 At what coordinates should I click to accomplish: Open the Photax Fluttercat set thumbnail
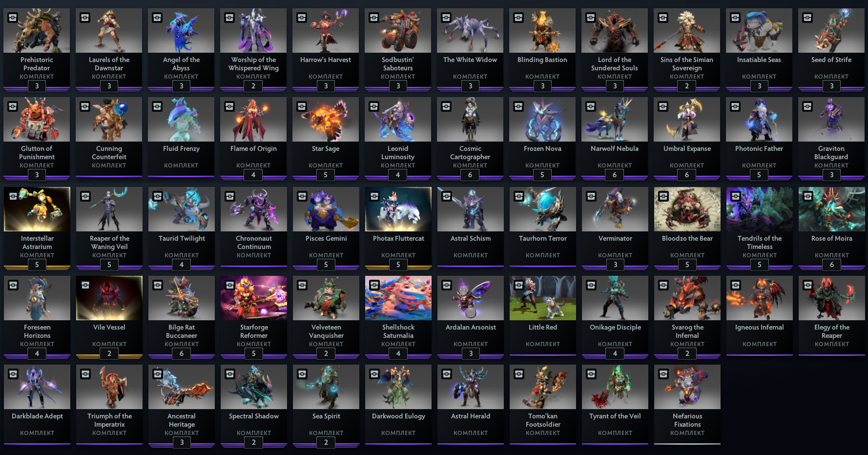398,209
